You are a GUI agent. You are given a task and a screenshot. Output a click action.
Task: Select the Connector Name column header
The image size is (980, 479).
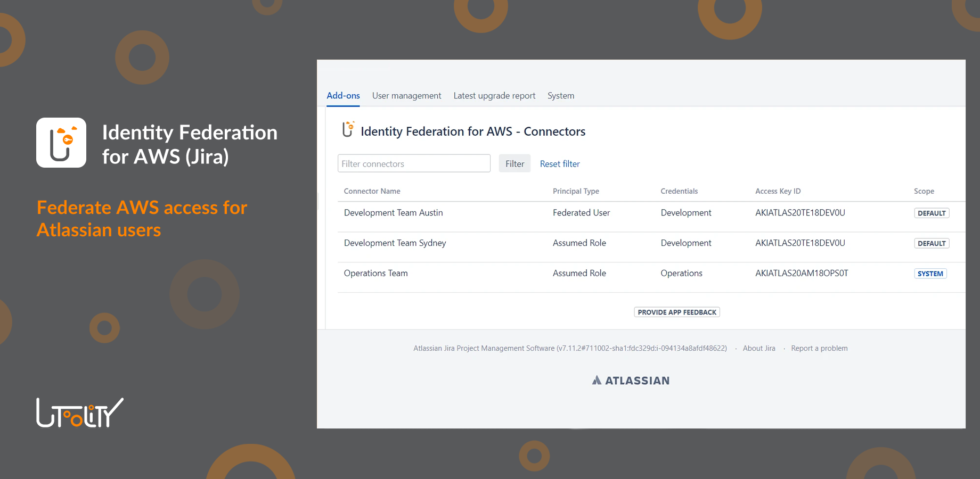372,191
